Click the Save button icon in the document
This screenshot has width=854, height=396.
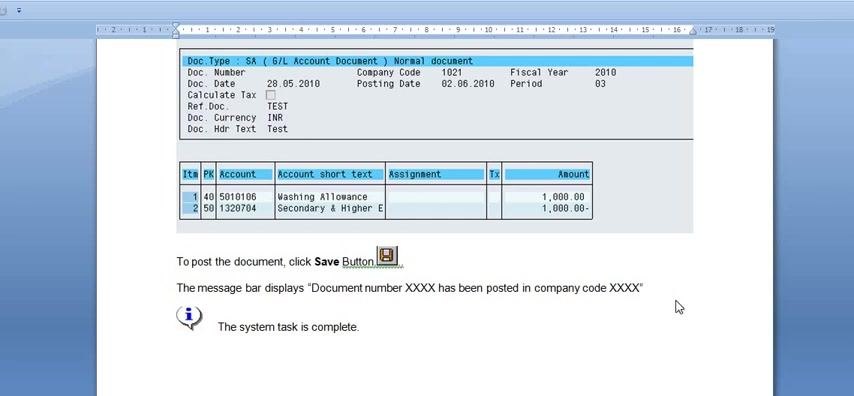[387, 256]
